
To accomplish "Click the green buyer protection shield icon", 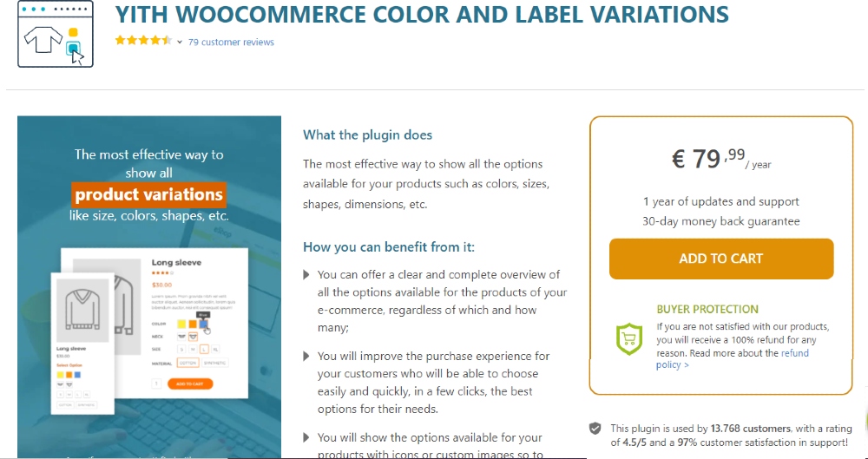I will coord(629,339).
